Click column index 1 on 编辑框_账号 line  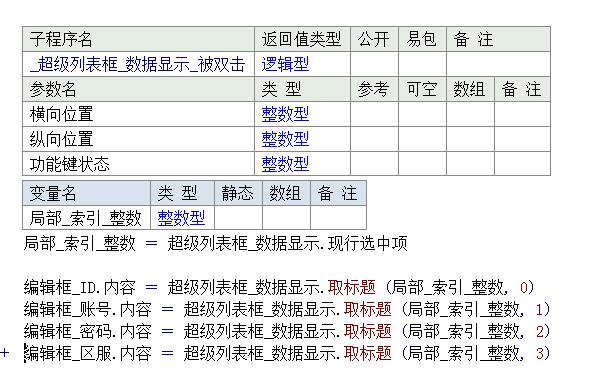pos(540,310)
